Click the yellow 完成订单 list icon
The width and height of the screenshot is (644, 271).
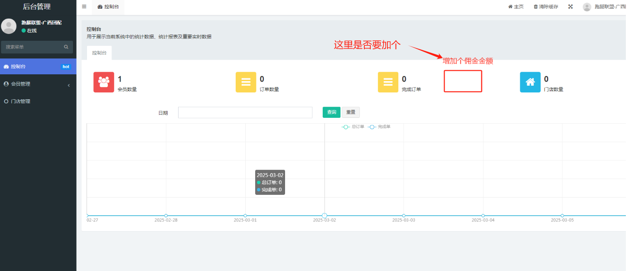(388, 82)
